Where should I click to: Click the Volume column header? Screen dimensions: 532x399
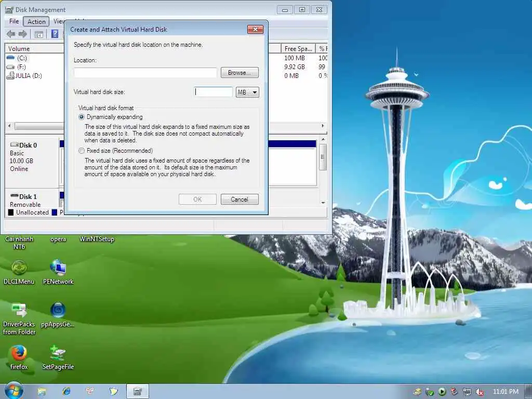point(34,48)
